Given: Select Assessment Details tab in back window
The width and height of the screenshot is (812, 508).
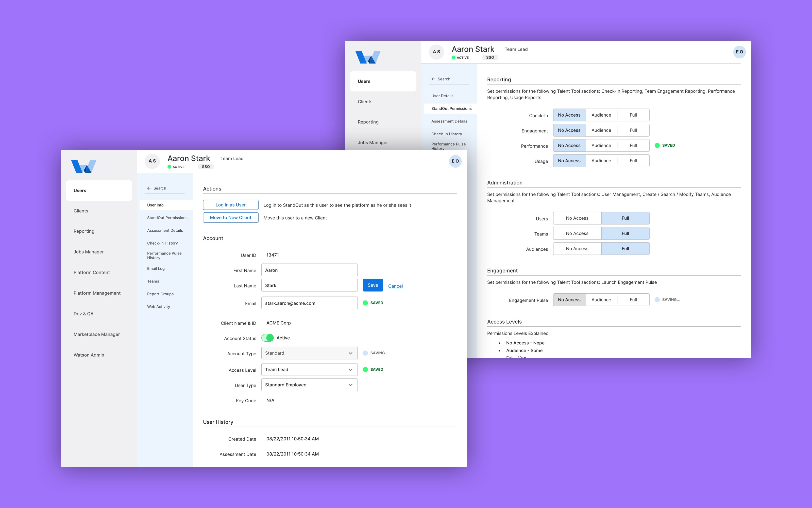Looking at the screenshot, I should click(x=449, y=121).
